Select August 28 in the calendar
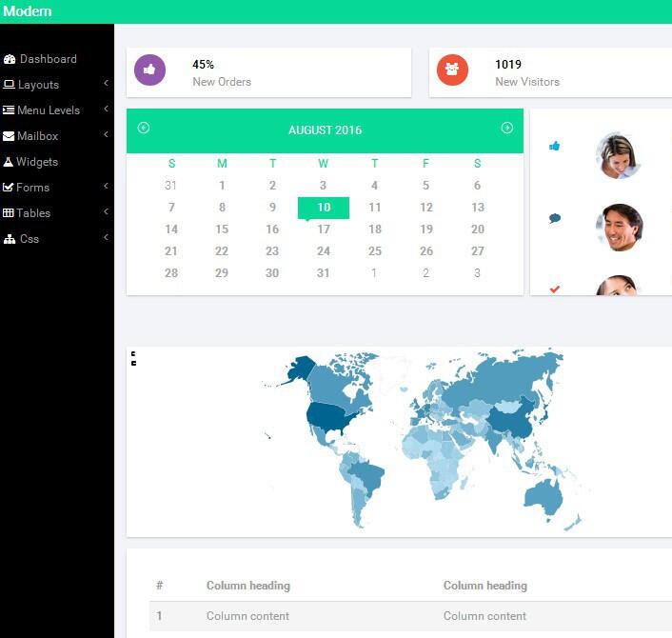The width and height of the screenshot is (672, 638). click(171, 273)
